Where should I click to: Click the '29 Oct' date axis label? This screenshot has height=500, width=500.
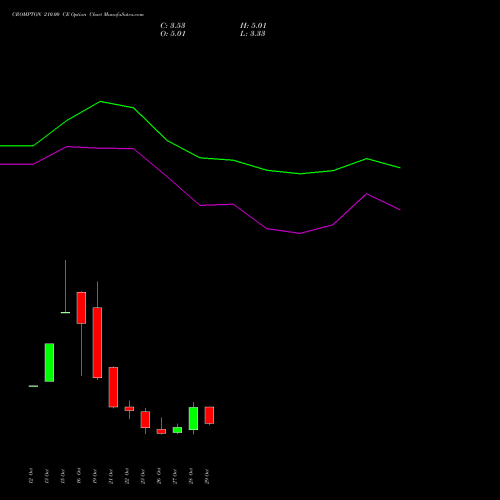(x=207, y=476)
